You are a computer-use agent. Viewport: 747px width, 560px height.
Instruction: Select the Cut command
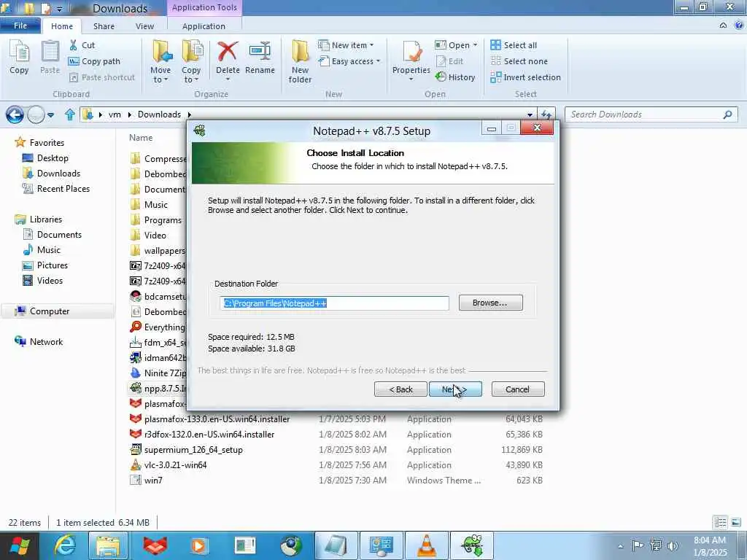pos(82,45)
